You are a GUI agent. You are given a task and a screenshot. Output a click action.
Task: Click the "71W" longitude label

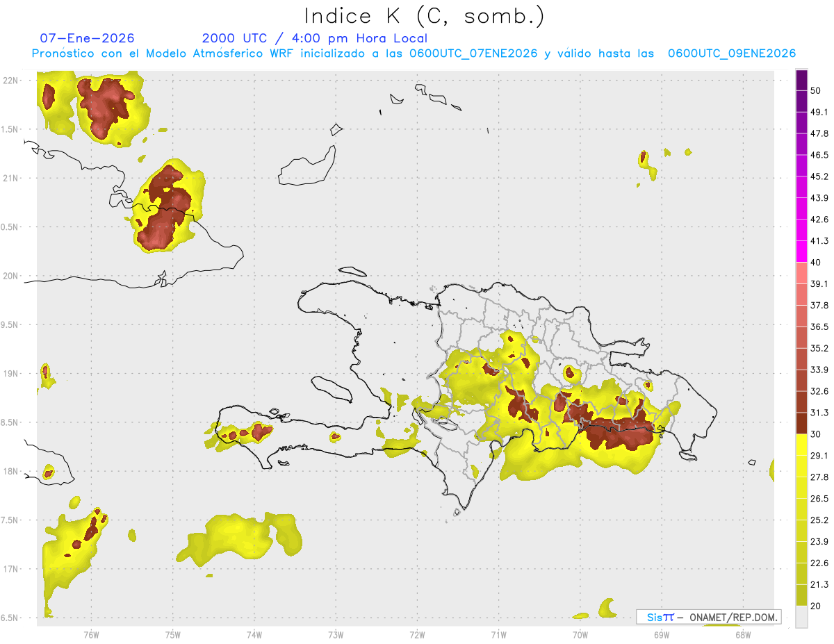[x=498, y=634]
